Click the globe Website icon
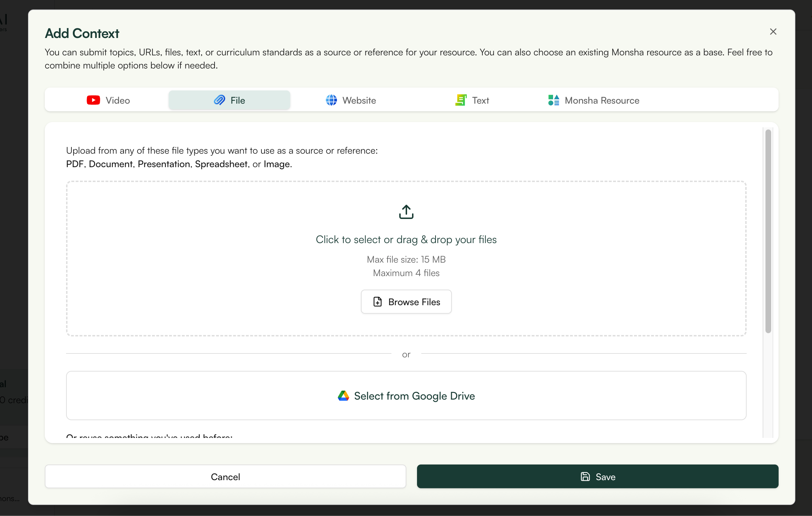Viewport: 812px width, 516px height. 331,100
